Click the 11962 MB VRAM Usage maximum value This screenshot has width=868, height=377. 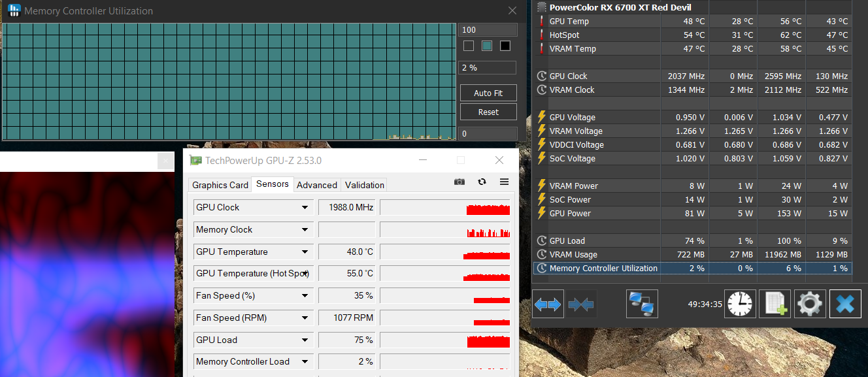pyautogui.click(x=783, y=254)
